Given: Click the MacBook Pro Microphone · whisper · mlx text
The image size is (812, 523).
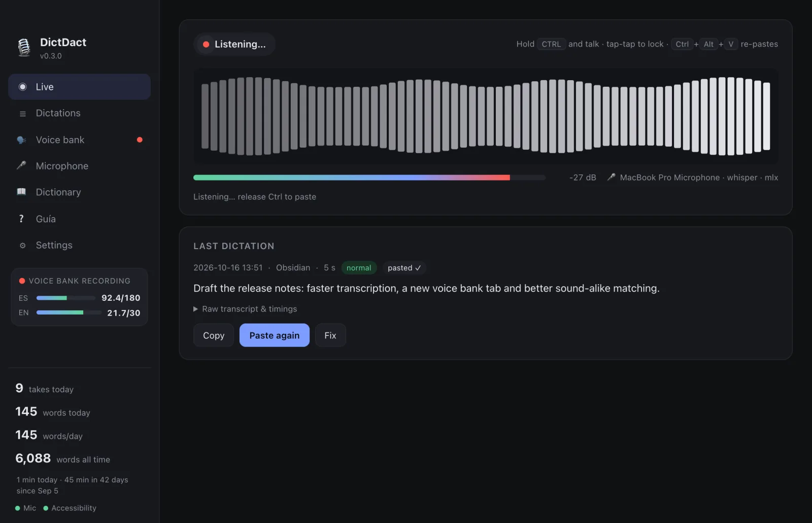Looking at the screenshot, I should pyautogui.click(x=699, y=178).
